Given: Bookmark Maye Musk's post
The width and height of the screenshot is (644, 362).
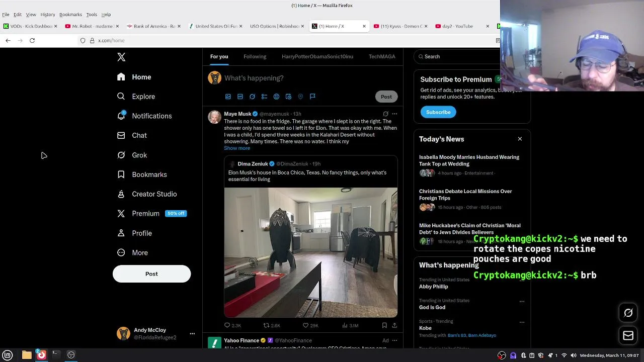Looking at the screenshot, I should (x=384, y=325).
